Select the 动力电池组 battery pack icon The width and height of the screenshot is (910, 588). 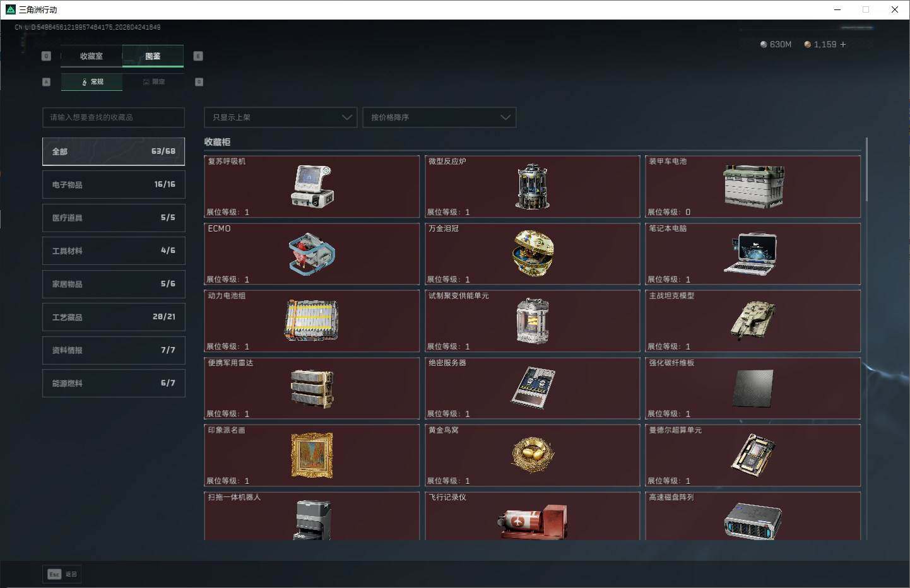point(312,320)
